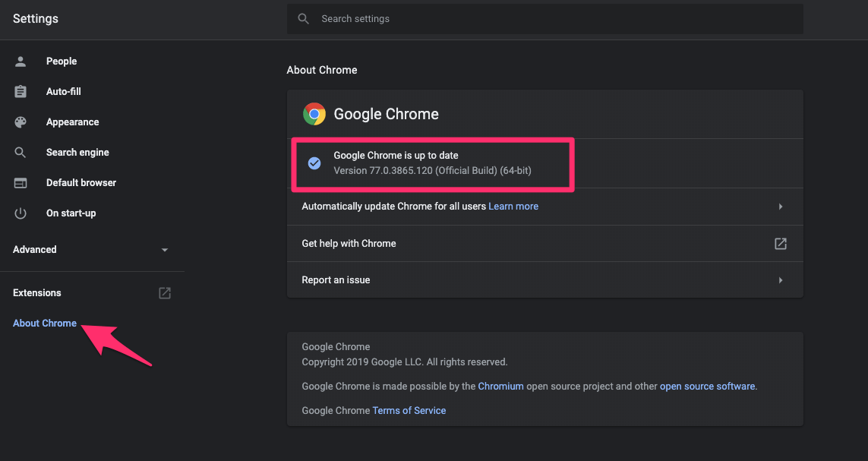Screen dimensions: 868x461
Task: Select About Chrome in the sidebar
Action: pos(44,323)
